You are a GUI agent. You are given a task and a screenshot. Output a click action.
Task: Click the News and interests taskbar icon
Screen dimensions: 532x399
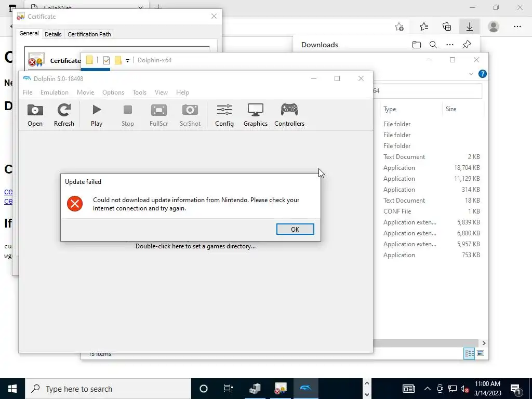click(x=408, y=389)
